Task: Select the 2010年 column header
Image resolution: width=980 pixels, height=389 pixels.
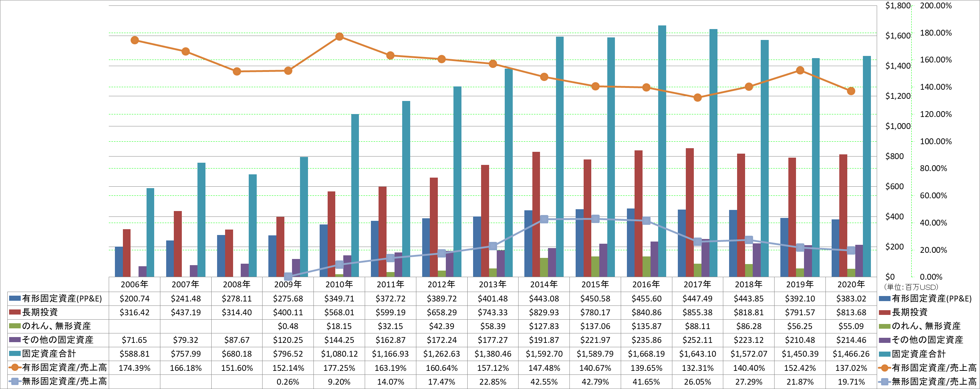Action: [339, 284]
